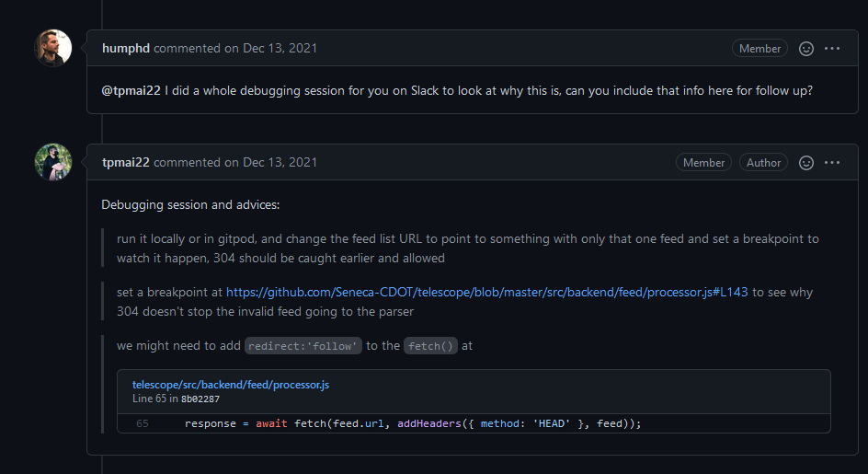Click humphd's profile avatar
This screenshot has width=868, height=474.
pos(52,48)
